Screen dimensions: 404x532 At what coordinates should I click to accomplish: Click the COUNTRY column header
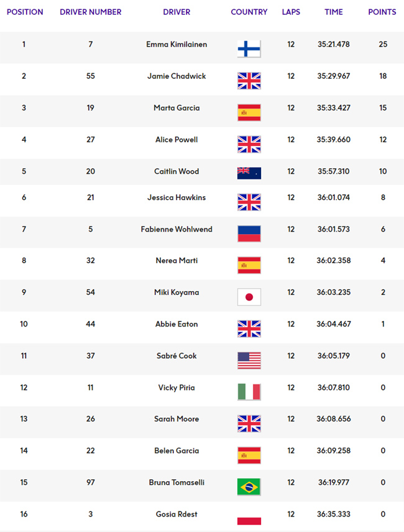[249, 12]
